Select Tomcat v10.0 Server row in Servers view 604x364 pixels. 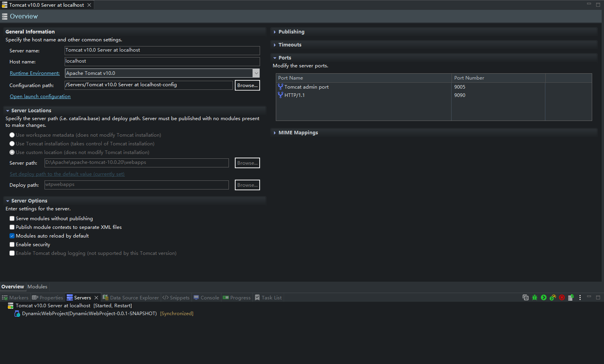[x=74, y=306]
